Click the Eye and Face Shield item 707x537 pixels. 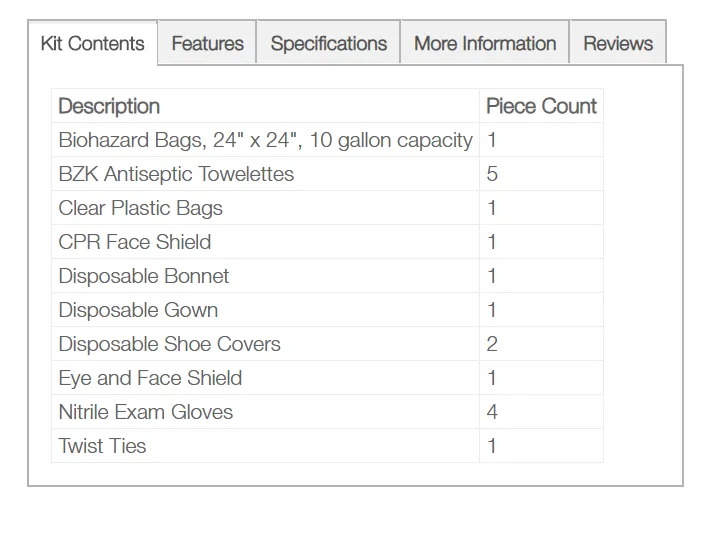tap(150, 378)
